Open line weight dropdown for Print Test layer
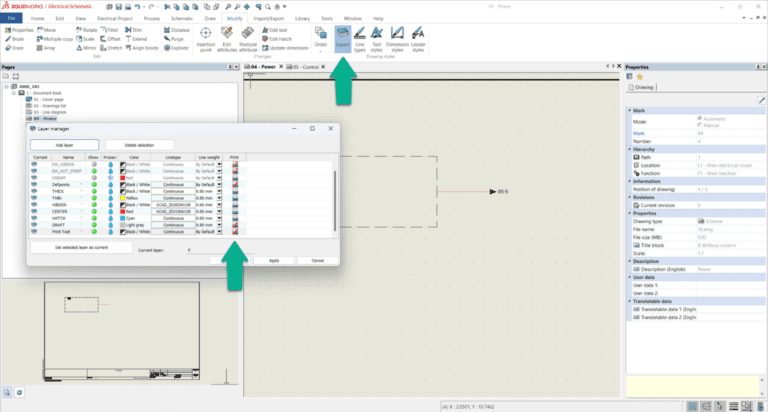 219,232
